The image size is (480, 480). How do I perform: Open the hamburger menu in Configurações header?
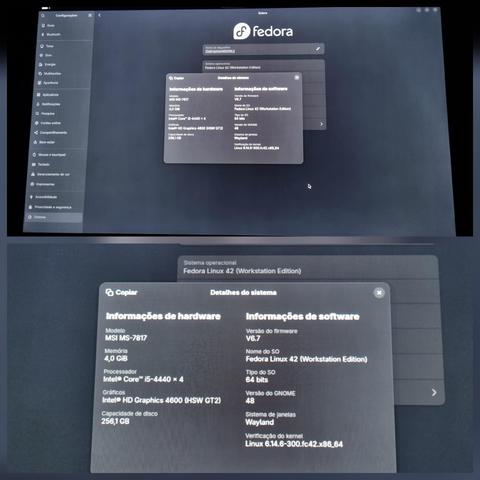coord(90,15)
